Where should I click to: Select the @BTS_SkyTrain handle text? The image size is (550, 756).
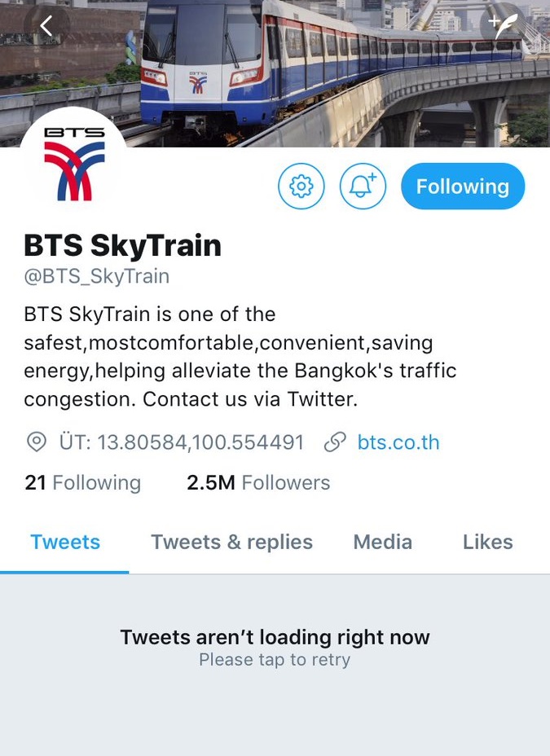[96, 277]
